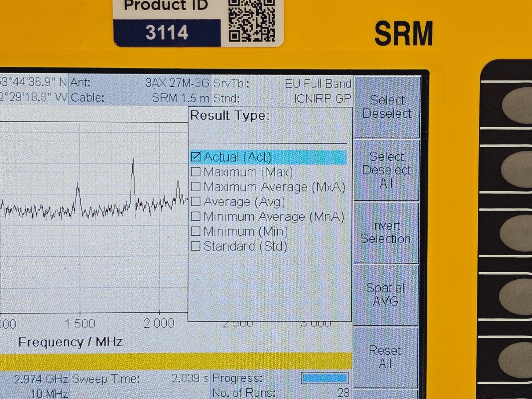Enable Minimum Average (MnA) result
This screenshot has width=532, height=399.
tap(196, 216)
